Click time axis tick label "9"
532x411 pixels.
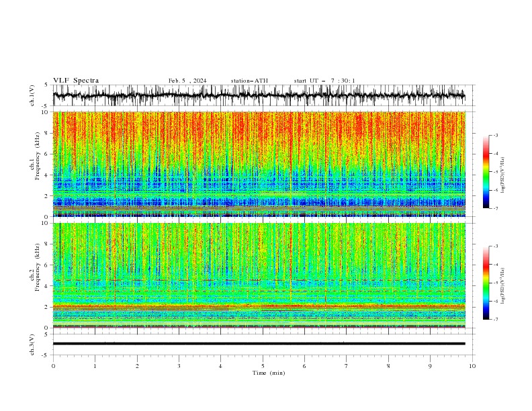coord(430,366)
